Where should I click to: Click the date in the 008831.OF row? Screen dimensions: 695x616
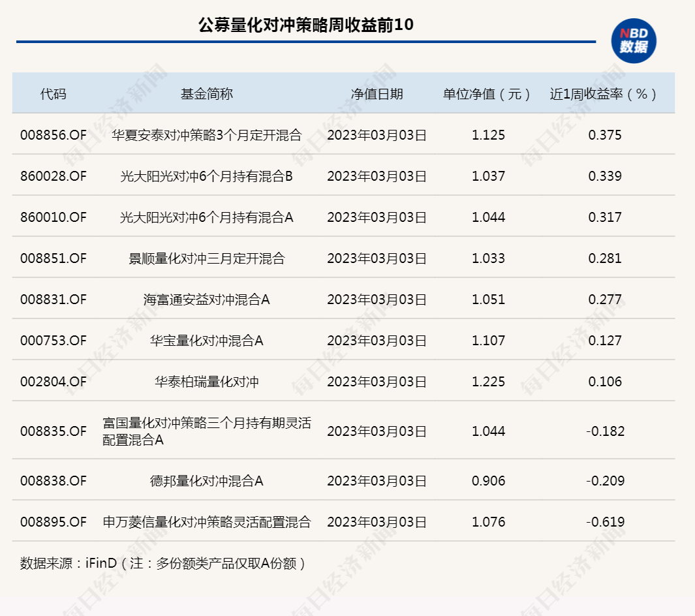click(377, 300)
